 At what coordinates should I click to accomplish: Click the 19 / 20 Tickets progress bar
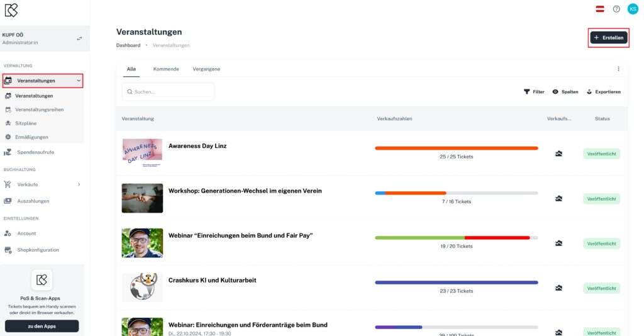(457, 238)
